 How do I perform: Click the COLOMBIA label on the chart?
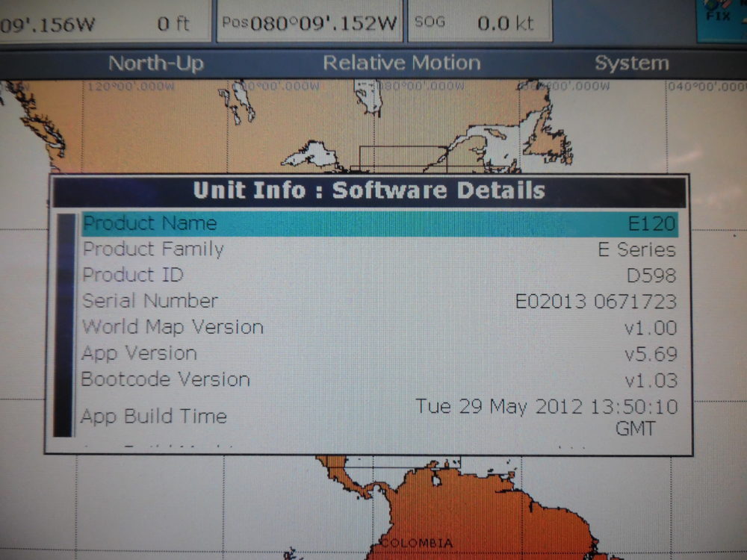tap(415, 542)
